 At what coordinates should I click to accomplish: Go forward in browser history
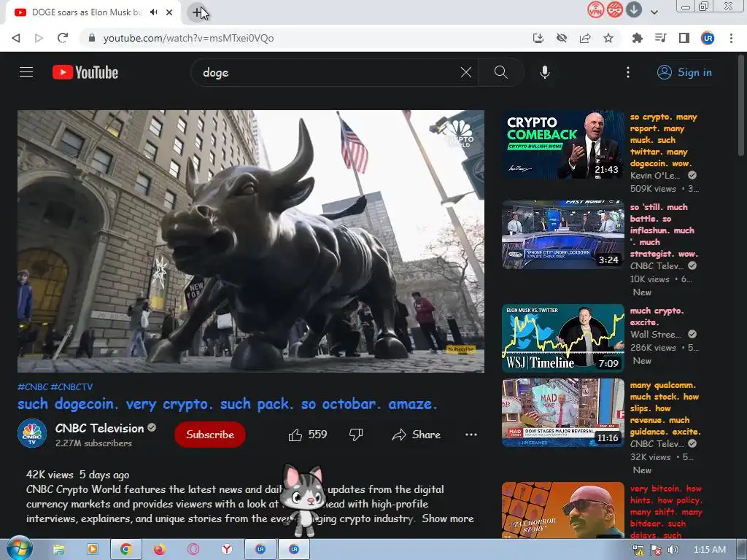(39, 38)
